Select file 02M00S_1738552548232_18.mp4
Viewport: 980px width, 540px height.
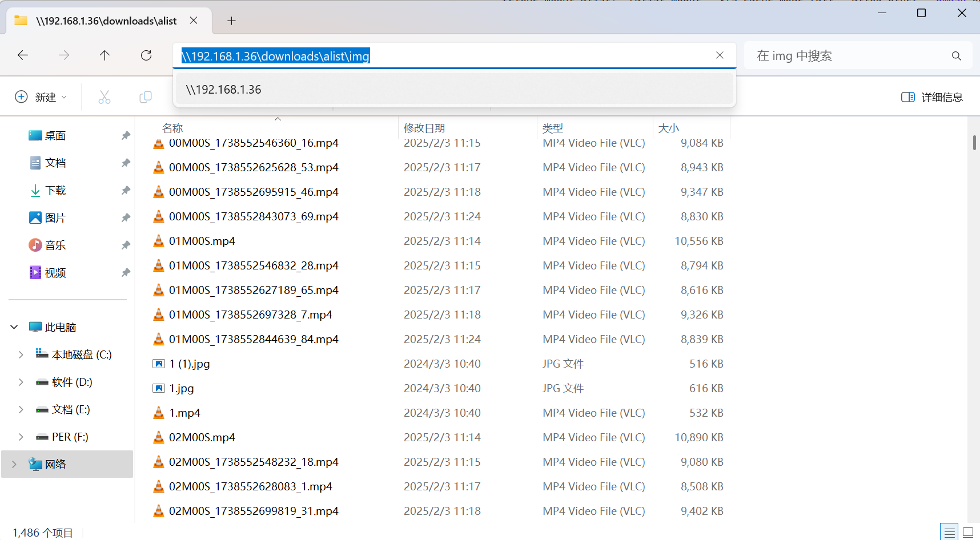[254, 462]
